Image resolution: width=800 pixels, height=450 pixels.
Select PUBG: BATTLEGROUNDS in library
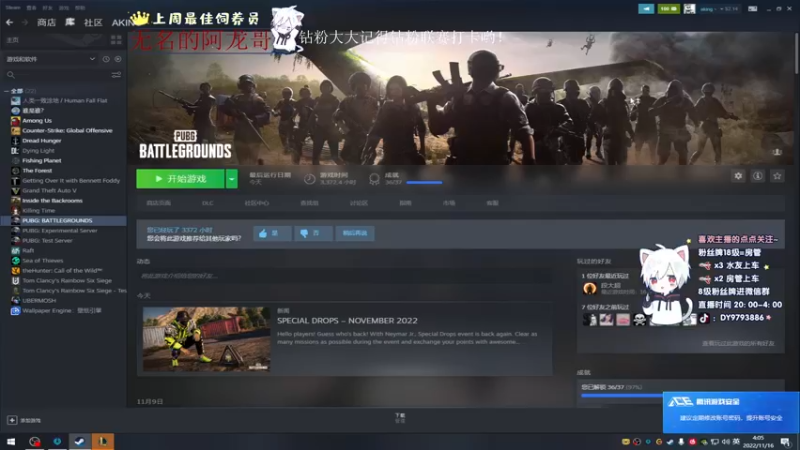[x=64, y=220]
